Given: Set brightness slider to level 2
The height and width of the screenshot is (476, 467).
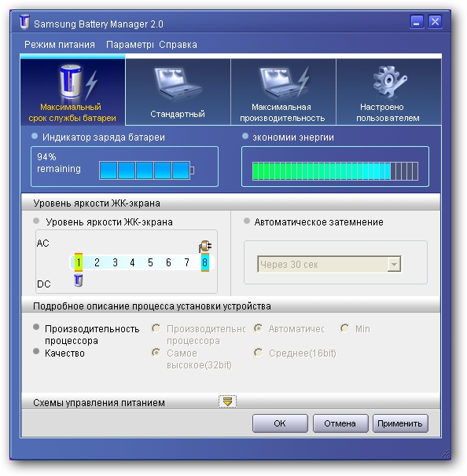Looking at the screenshot, I should point(97,262).
